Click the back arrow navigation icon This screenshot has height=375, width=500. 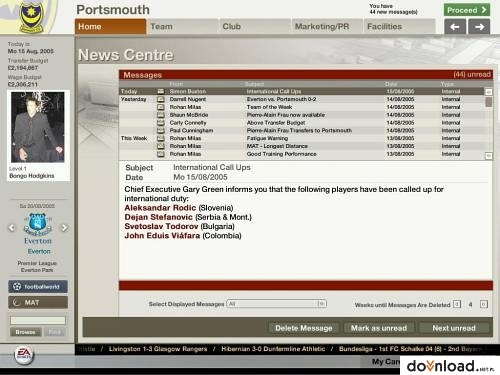pos(455,27)
